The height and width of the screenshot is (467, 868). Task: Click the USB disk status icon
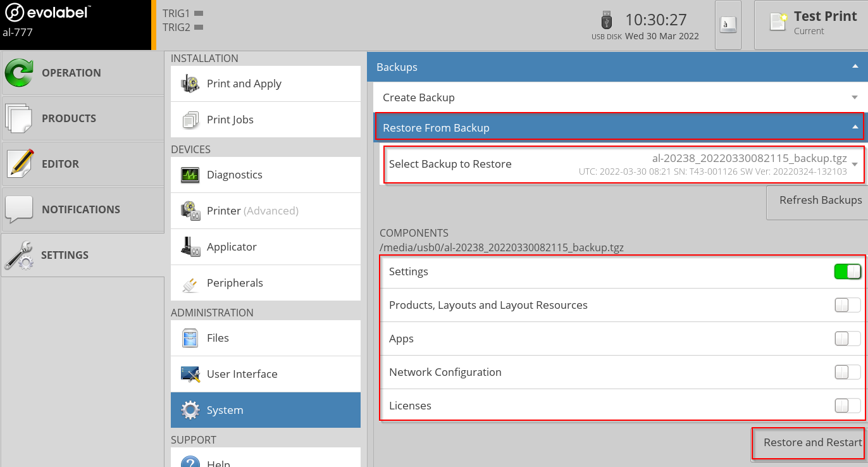(x=607, y=20)
